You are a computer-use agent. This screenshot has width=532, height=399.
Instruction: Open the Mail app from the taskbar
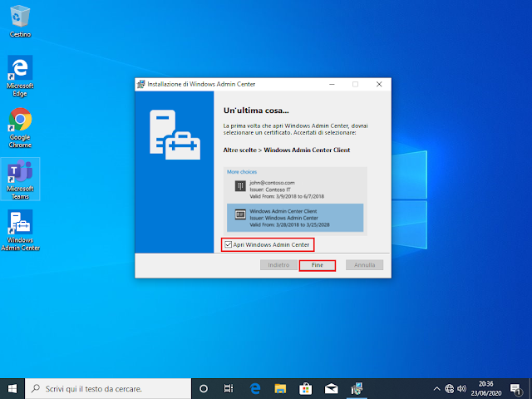pyautogui.click(x=331, y=388)
